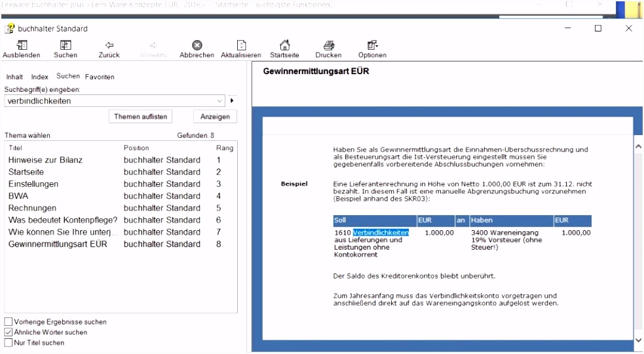Click the arrow button next to search field
This screenshot has width=644, height=354.
[x=232, y=101]
